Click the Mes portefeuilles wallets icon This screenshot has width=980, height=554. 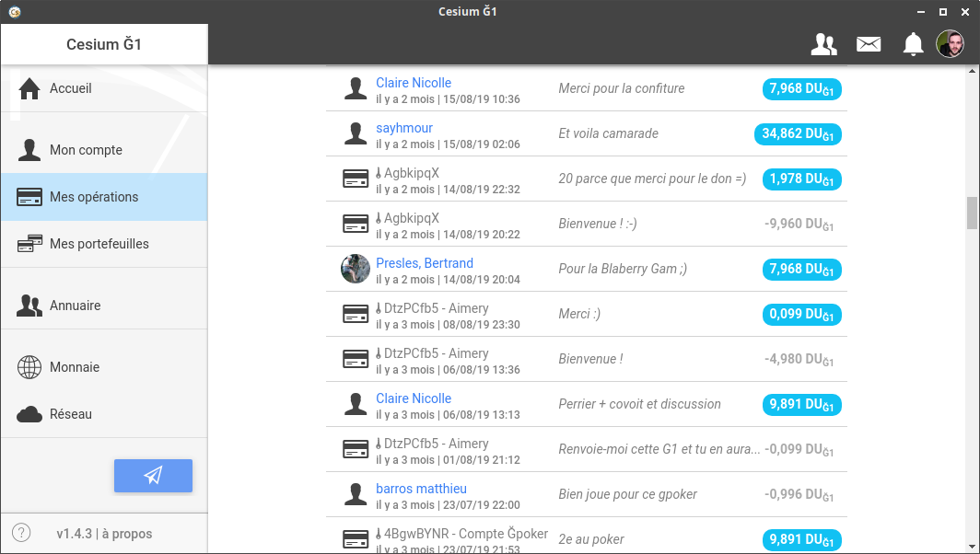tap(29, 244)
